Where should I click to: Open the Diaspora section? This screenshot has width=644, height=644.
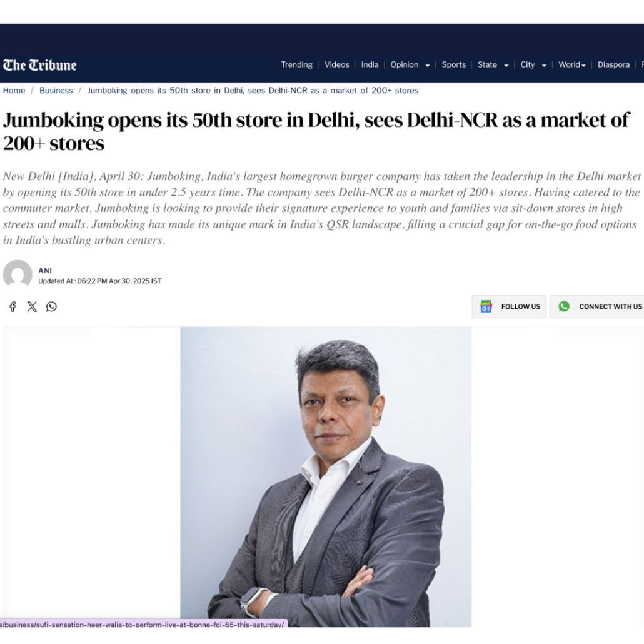(613, 65)
